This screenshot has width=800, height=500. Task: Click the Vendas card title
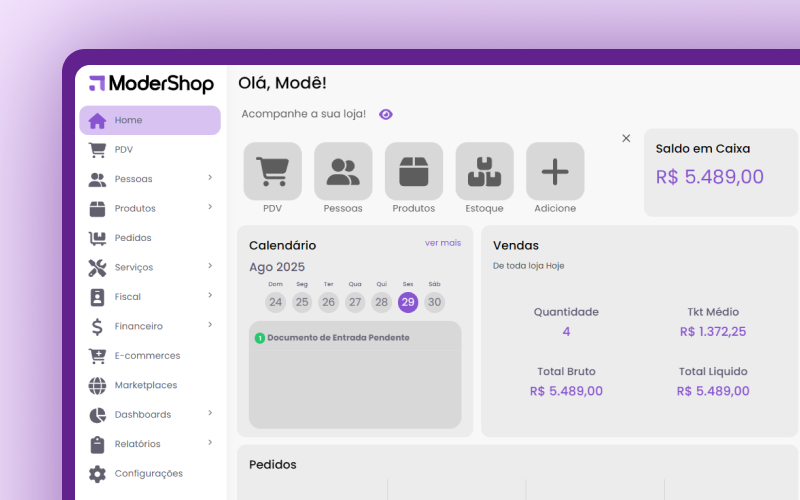pyautogui.click(x=516, y=245)
